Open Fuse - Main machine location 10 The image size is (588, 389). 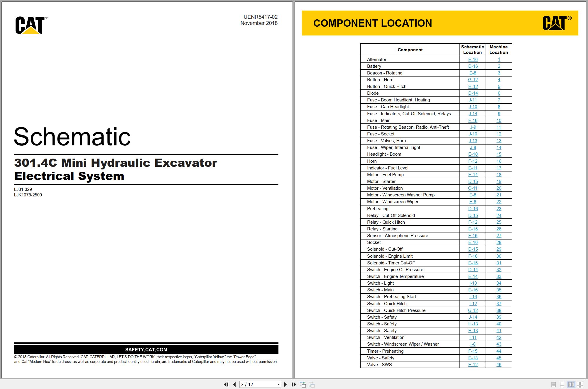pyautogui.click(x=499, y=120)
